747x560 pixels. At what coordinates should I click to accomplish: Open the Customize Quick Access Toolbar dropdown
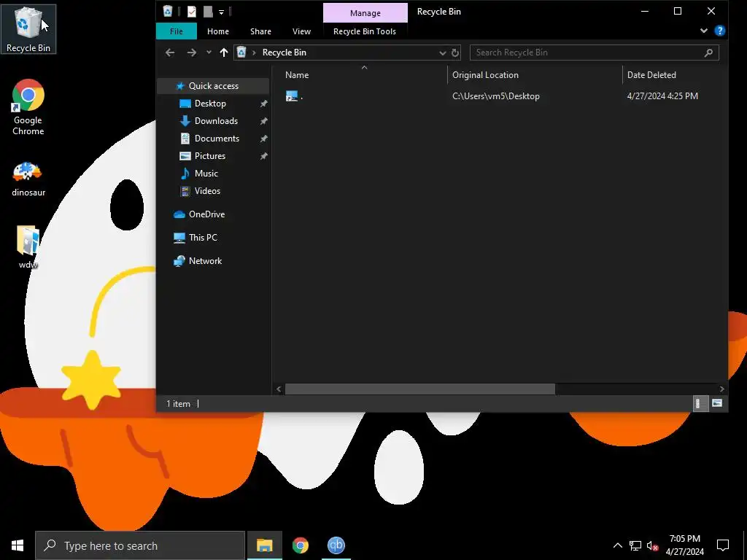coord(222,12)
